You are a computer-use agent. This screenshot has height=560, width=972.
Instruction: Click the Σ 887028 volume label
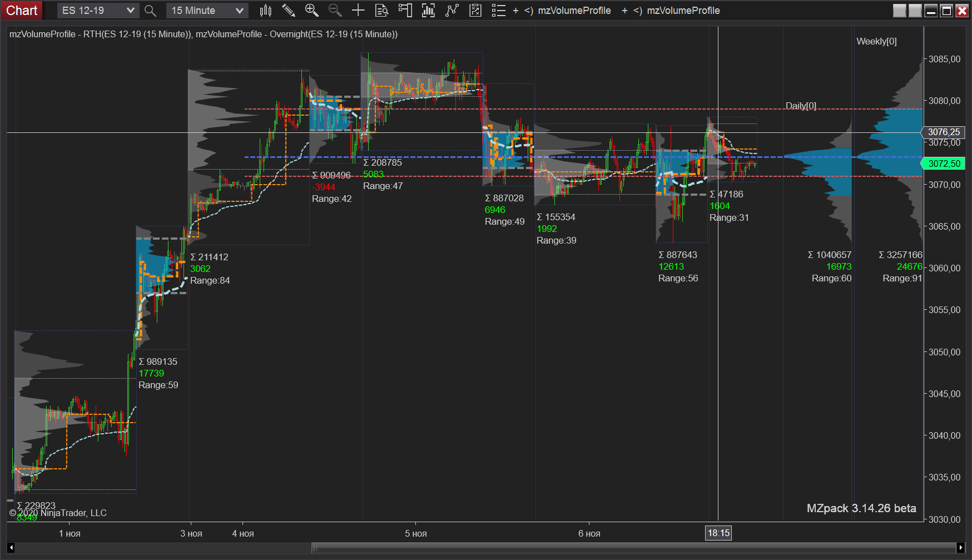click(x=504, y=198)
